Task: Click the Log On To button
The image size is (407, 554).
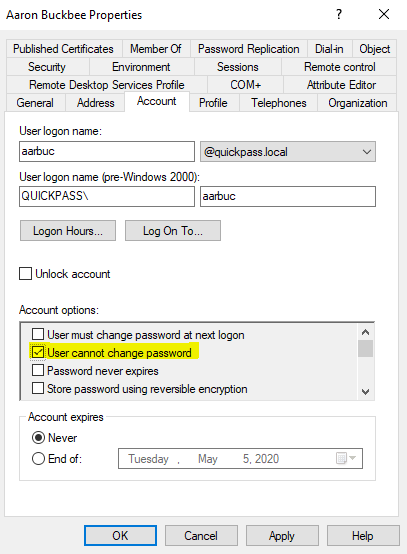Action: click(173, 231)
